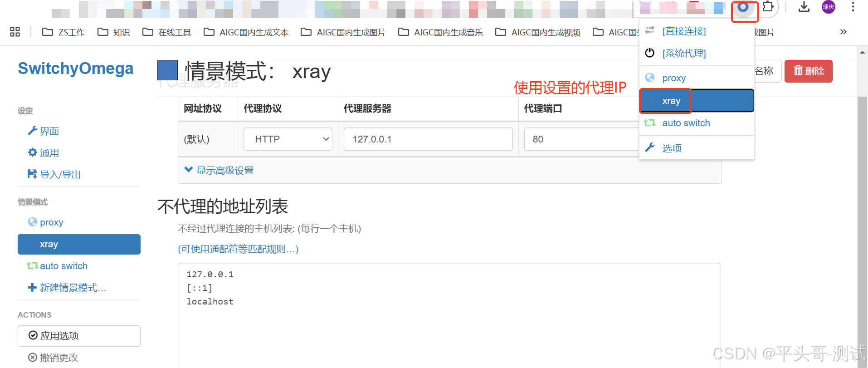Open the apps grid icon in bookmarks bar

tap(15, 32)
